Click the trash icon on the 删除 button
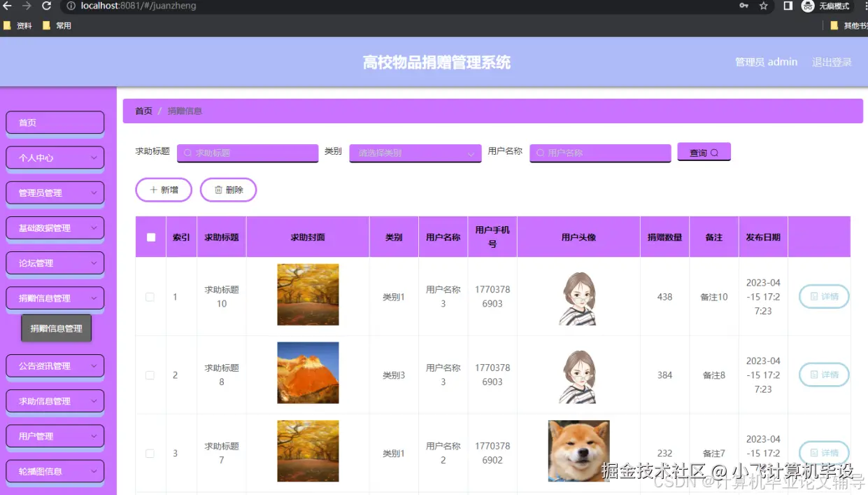This screenshot has width=868, height=495. pyautogui.click(x=219, y=189)
